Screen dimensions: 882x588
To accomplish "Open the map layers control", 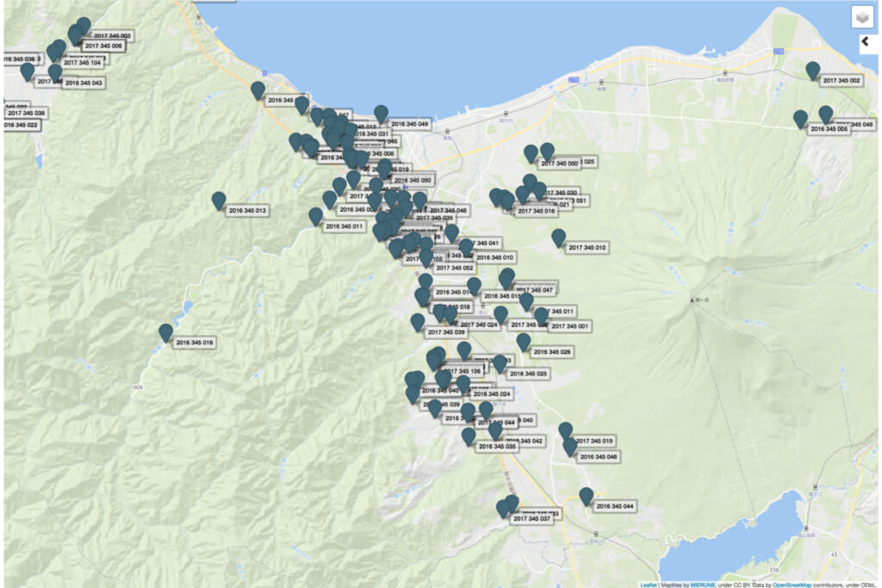I will 862,17.
